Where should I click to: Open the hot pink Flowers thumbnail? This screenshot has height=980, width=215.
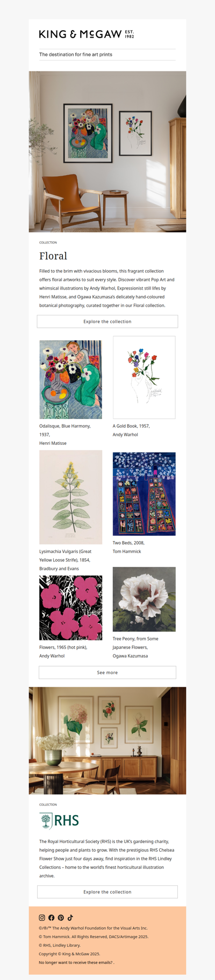70,608
